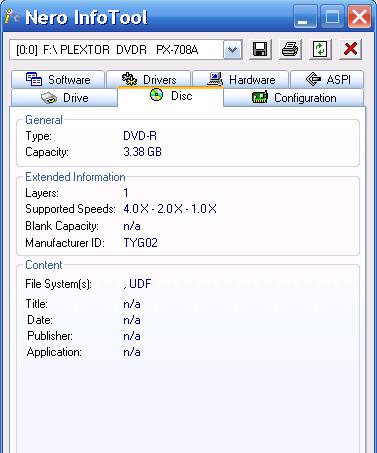Image resolution: width=377 pixels, height=453 pixels.
Task: Minimize the Nero InfoTool window
Action: click(305, 17)
